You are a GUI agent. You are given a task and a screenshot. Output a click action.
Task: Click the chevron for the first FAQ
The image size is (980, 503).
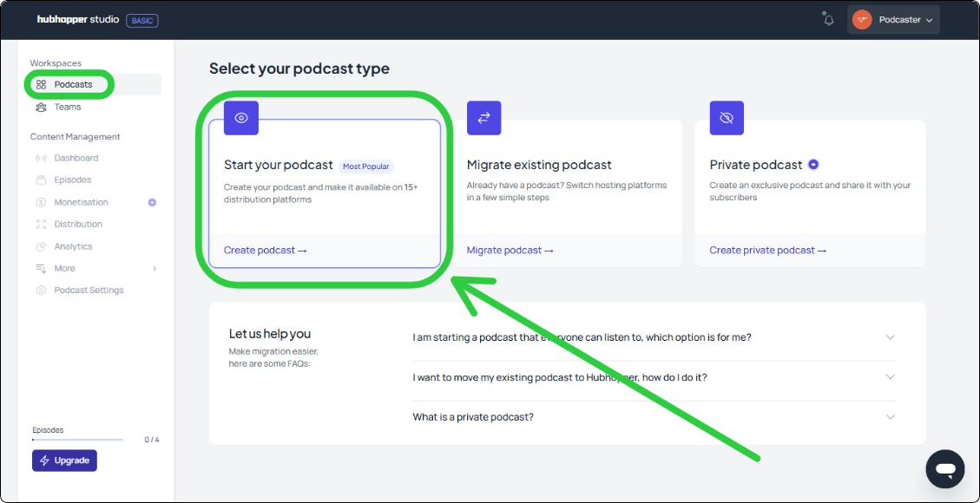tap(891, 337)
